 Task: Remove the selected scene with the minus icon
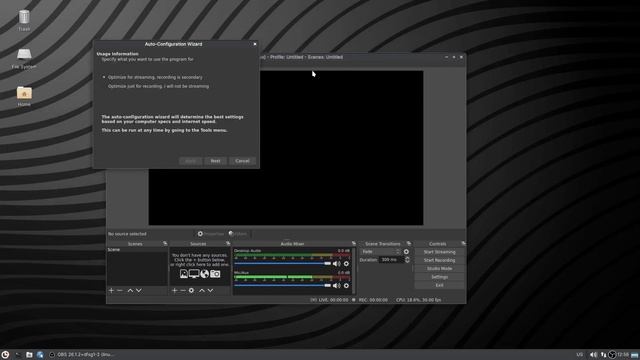click(120, 290)
